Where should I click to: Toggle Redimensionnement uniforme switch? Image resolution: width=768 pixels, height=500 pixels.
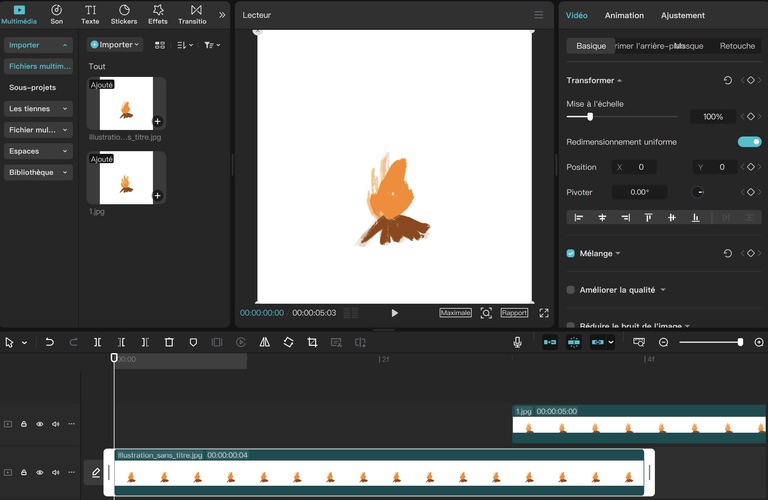(x=749, y=142)
